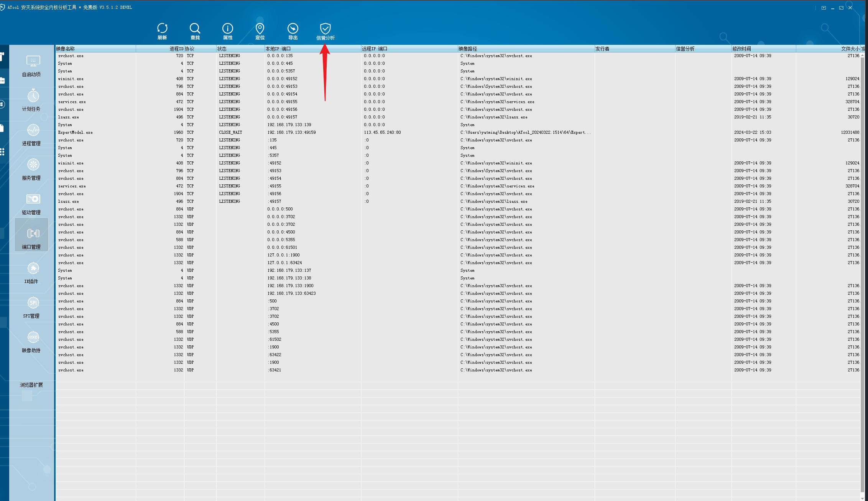The height and width of the screenshot is (501, 868).
Task: Open 驱动管理 driver management
Action: click(x=31, y=204)
